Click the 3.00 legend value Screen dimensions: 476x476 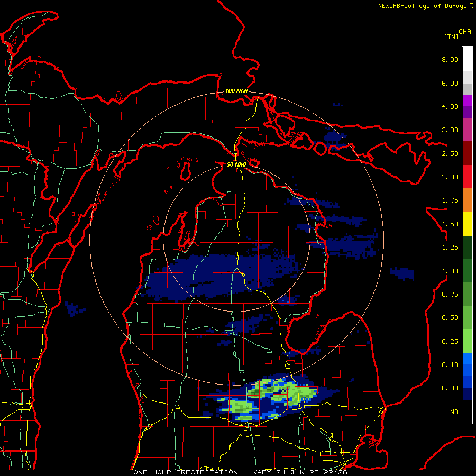[450, 130]
